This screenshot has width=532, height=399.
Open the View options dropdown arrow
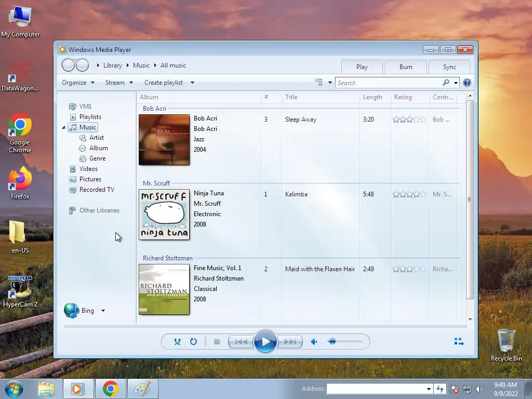click(330, 83)
